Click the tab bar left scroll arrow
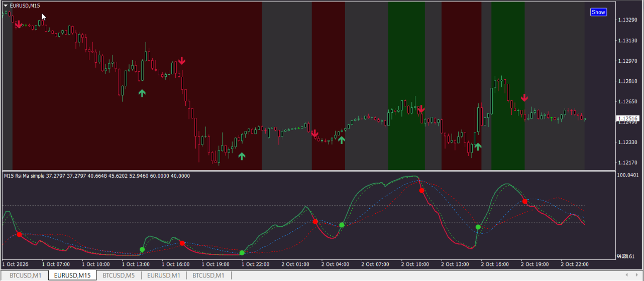Image resolution: width=644 pixels, height=281 pixels. (627, 275)
